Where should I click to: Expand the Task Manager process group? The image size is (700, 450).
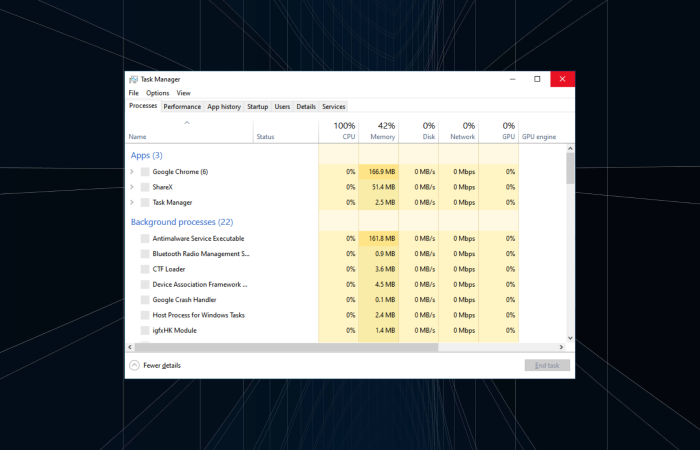coord(132,202)
